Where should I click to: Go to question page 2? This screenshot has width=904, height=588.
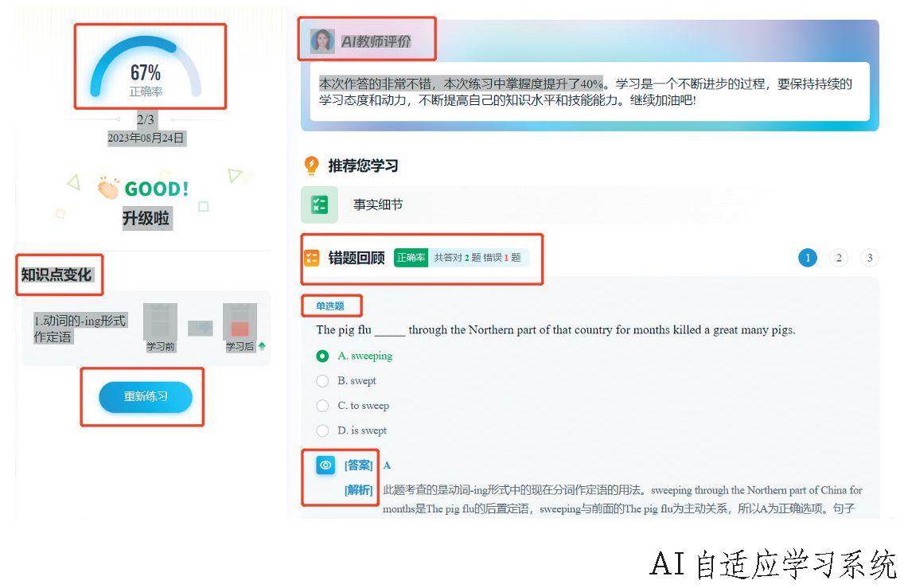pos(839,258)
